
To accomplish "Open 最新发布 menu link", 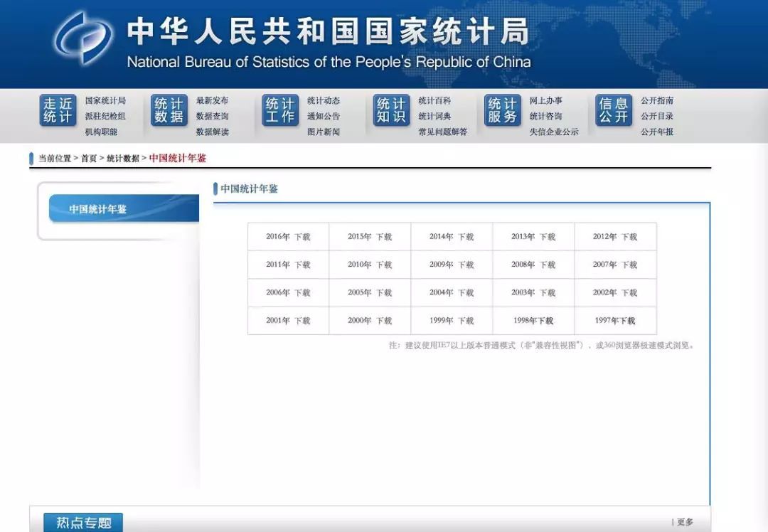I will (x=212, y=100).
